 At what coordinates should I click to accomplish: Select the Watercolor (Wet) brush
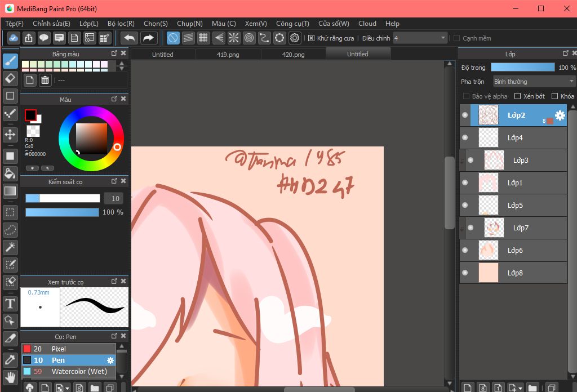(69, 371)
